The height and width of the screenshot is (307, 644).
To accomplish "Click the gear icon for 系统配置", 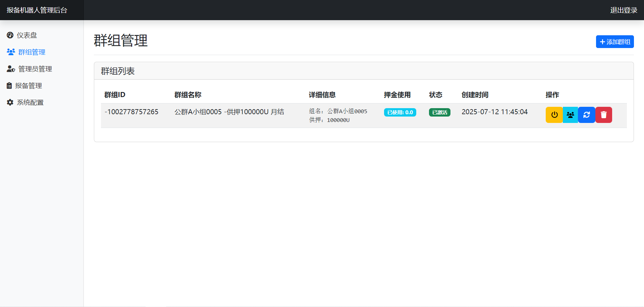I will click(x=10, y=102).
